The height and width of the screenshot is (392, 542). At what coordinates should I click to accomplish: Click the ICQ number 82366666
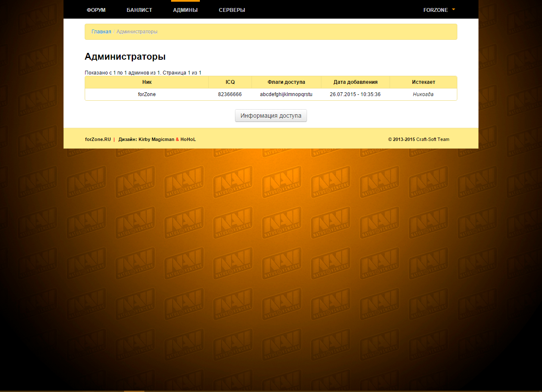click(230, 94)
